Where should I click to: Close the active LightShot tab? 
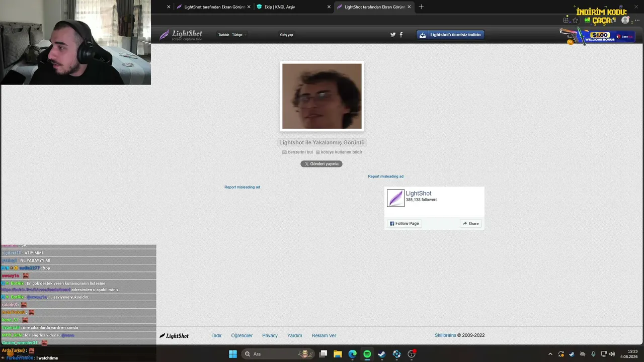[x=409, y=7]
